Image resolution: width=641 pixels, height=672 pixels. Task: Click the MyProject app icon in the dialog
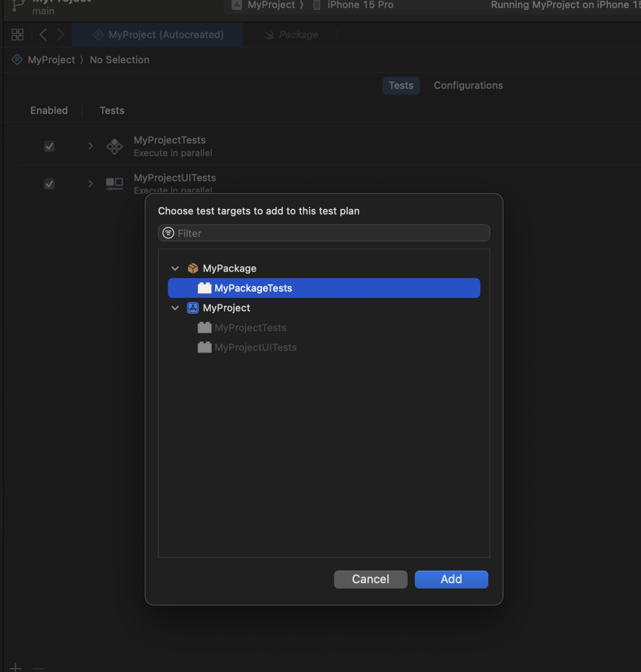(x=193, y=307)
